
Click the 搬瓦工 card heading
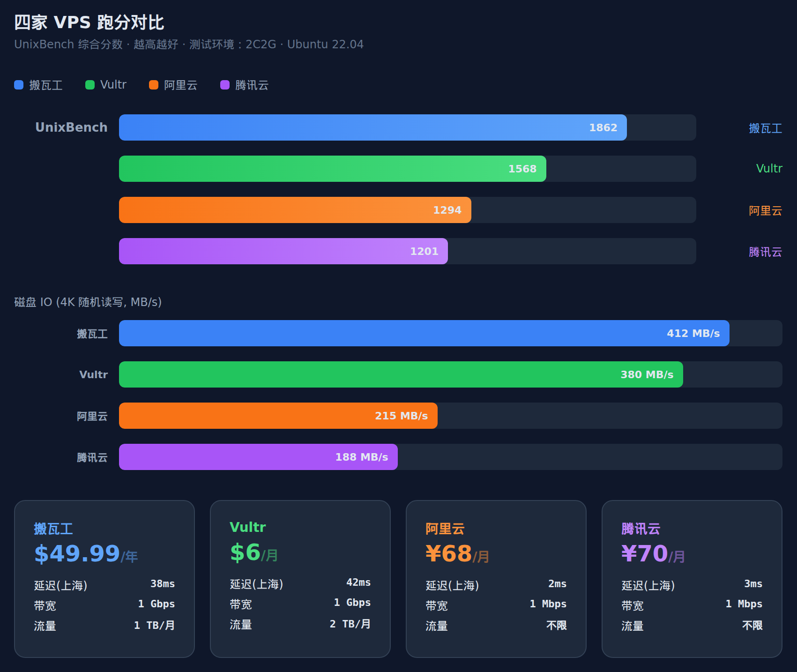pos(53,529)
